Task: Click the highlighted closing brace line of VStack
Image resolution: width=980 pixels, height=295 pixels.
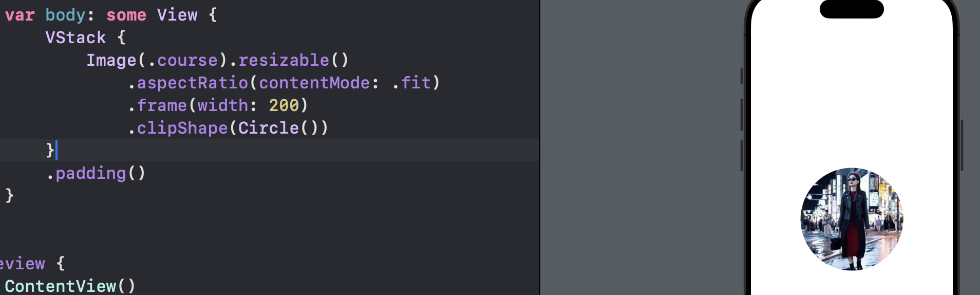Action: (270, 151)
